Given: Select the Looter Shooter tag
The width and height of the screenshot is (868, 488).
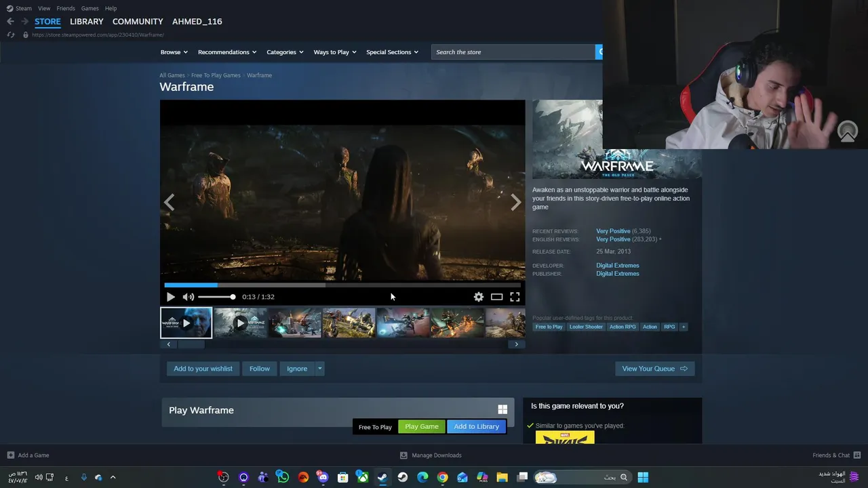Looking at the screenshot, I should pyautogui.click(x=586, y=327).
